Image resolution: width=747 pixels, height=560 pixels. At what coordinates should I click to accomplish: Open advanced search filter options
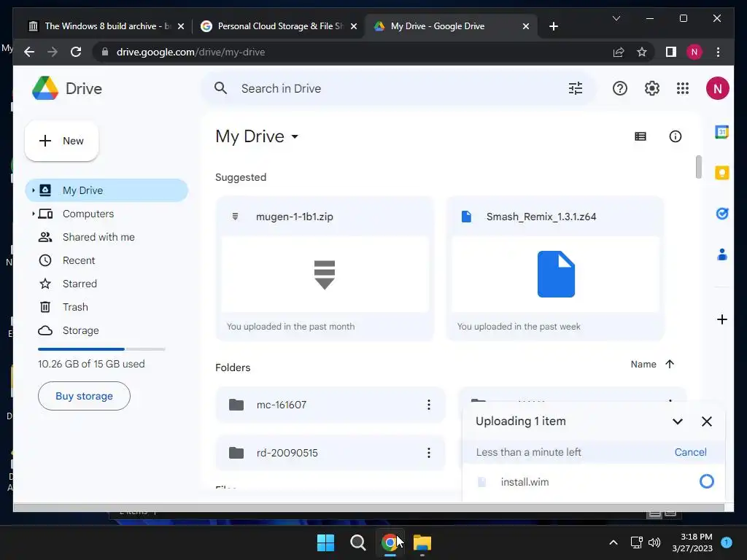576,88
